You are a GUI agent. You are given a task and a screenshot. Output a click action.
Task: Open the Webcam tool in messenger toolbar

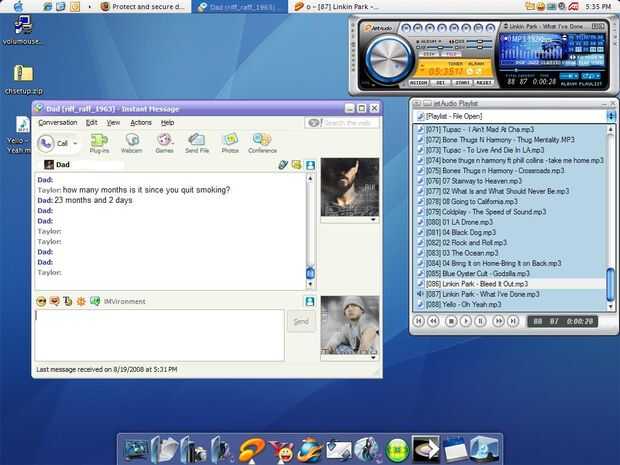click(x=131, y=143)
